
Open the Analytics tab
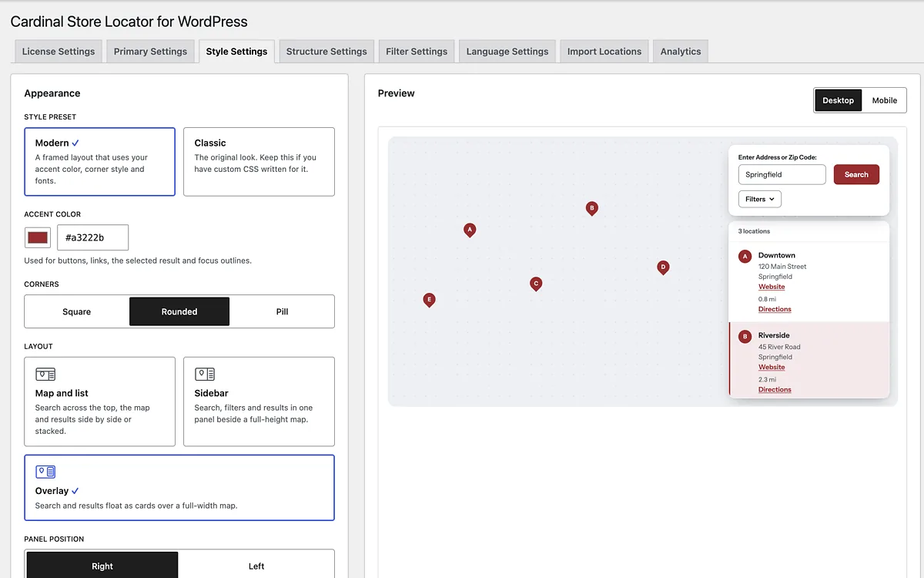681,52
